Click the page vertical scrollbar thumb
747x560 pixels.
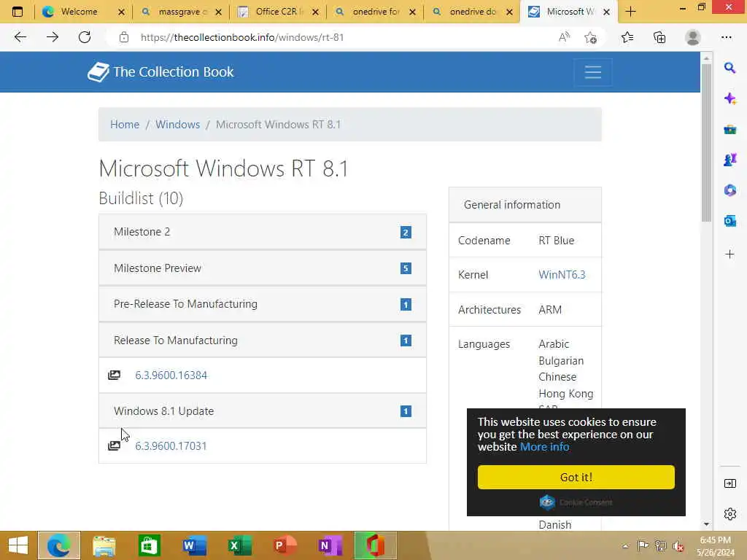pyautogui.click(x=706, y=143)
